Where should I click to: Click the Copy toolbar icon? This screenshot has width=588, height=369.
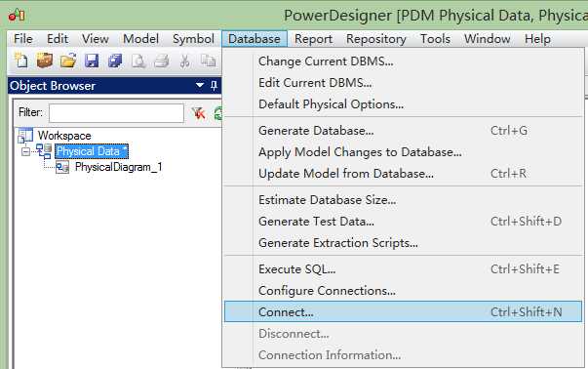click(x=208, y=61)
